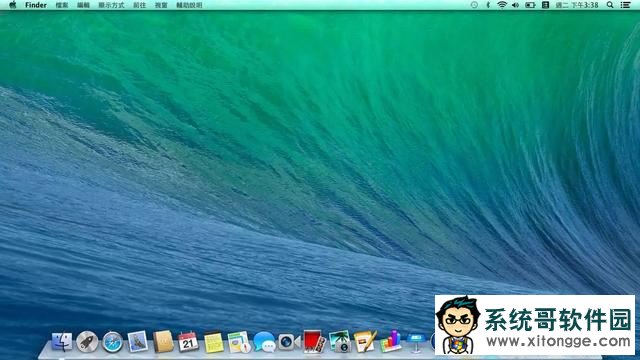The image size is (640, 360).
Task: Open the 輔助說明 (Help) menu
Action: [189, 5]
